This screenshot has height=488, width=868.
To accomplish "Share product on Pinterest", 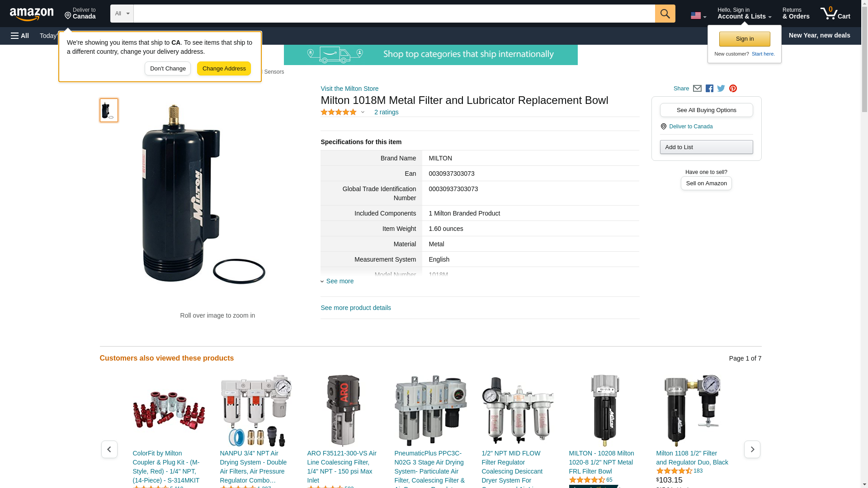I will [733, 89].
